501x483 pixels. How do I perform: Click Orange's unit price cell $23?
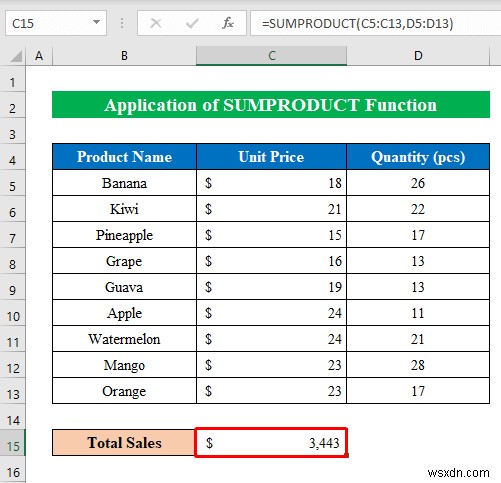tap(271, 391)
